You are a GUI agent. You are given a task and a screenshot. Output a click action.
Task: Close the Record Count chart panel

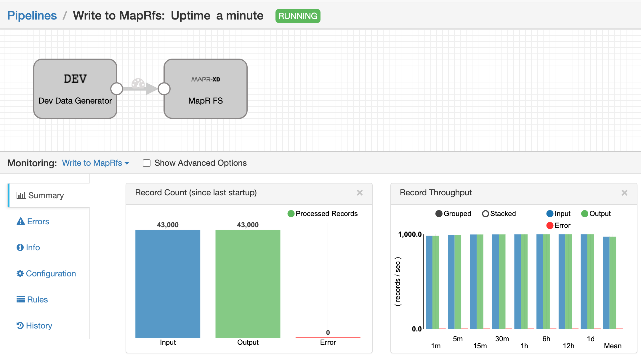360,193
